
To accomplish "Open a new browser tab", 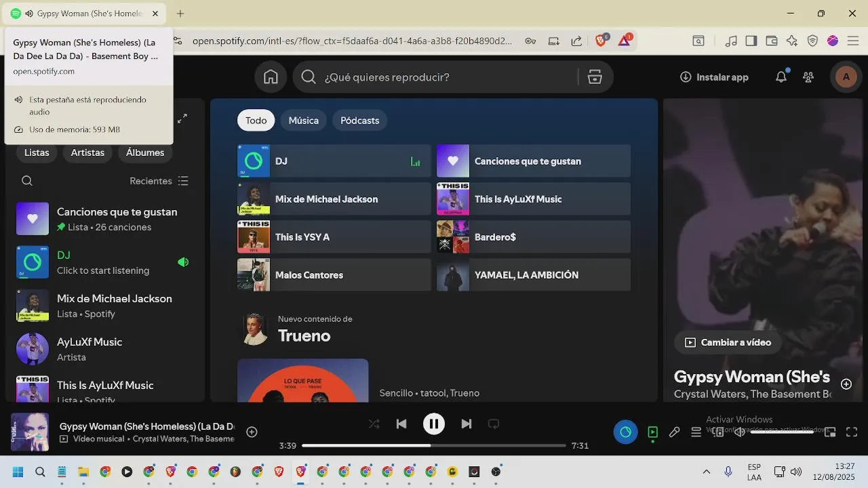I will (180, 14).
